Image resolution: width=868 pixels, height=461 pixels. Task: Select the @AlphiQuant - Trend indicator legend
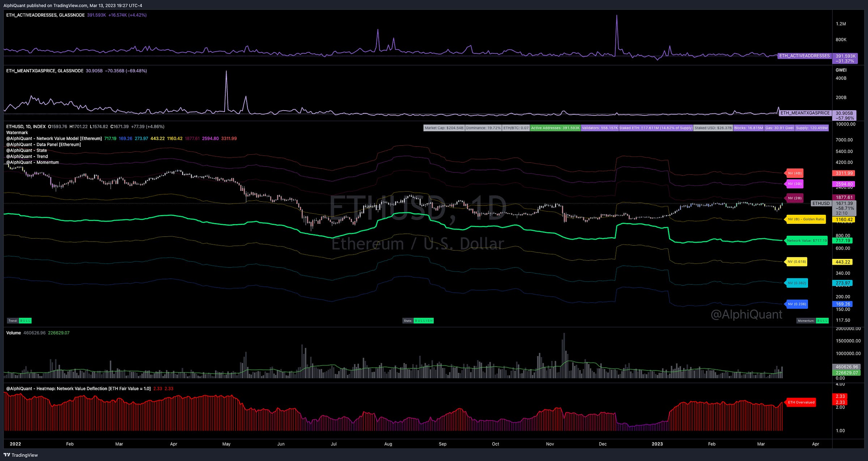(x=27, y=157)
